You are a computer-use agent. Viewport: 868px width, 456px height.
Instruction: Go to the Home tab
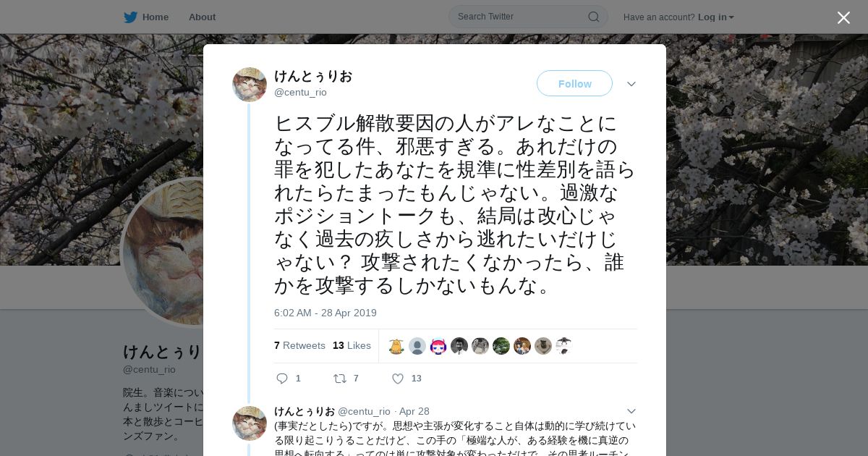point(146,17)
